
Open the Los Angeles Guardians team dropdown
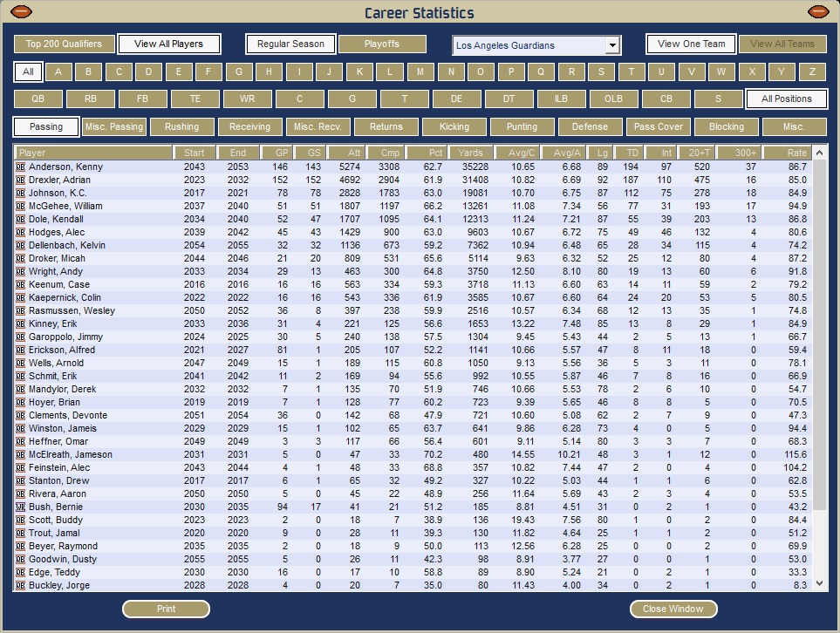point(612,45)
